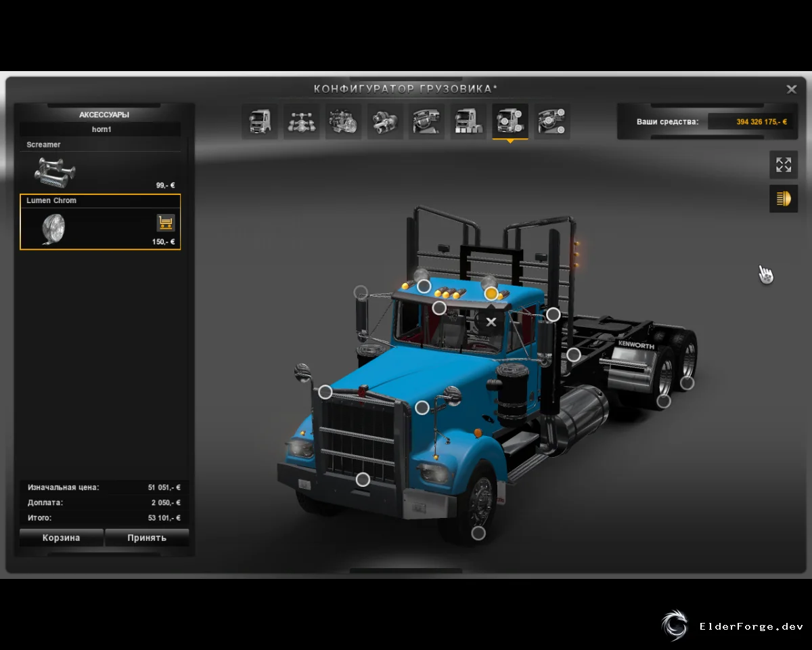Image resolution: width=812 pixels, height=650 pixels.
Task: Select the node at the cab's side mirror
Action: (361, 292)
